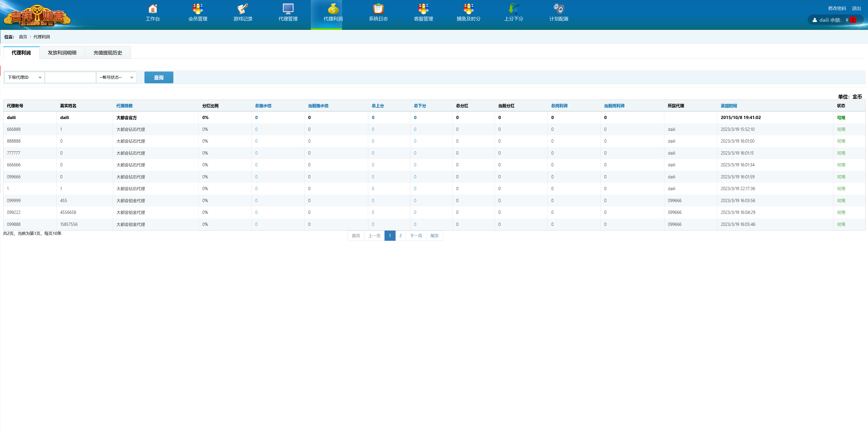Go to page 2 in pagination
The image size is (868, 434).
click(400, 236)
